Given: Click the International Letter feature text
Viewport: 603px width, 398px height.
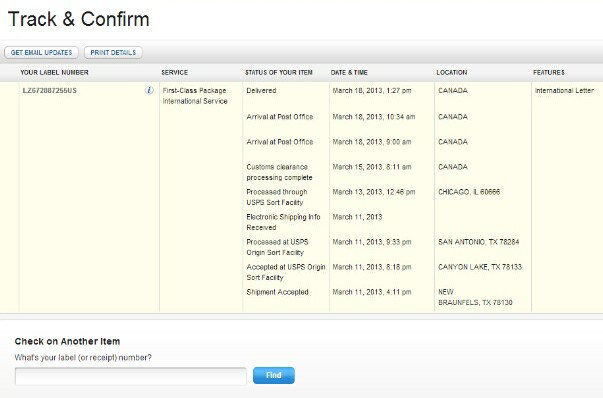Looking at the screenshot, I should pyautogui.click(x=564, y=90).
